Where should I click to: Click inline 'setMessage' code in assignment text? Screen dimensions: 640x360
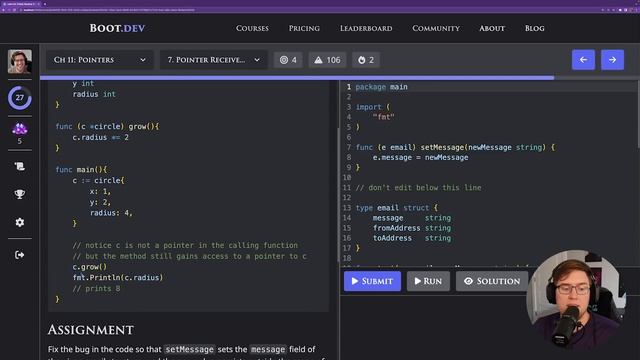pyautogui.click(x=189, y=349)
